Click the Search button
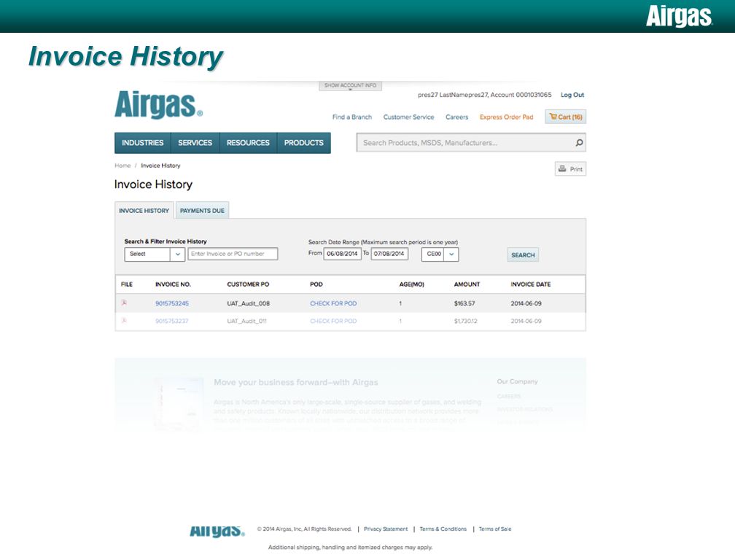This screenshot has width=735, height=560. coord(523,255)
